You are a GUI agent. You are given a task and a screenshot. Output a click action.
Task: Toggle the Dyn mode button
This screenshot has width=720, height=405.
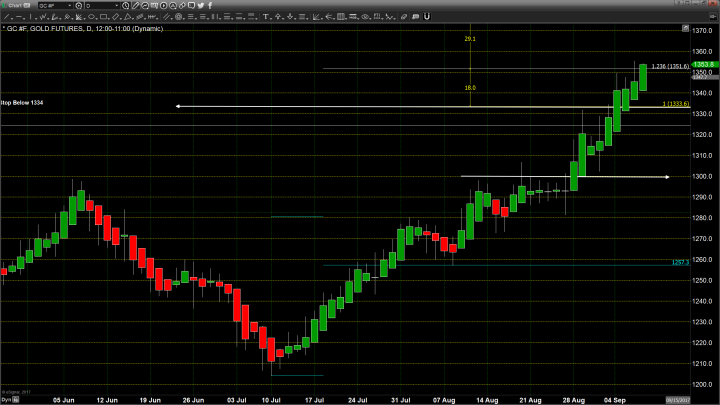click(5, 398)
